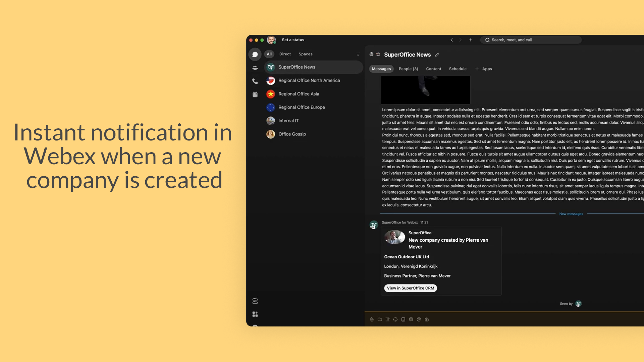Click the contacts/people panel icon in sidebar
644x362 pixels.
tap(255, 67)
